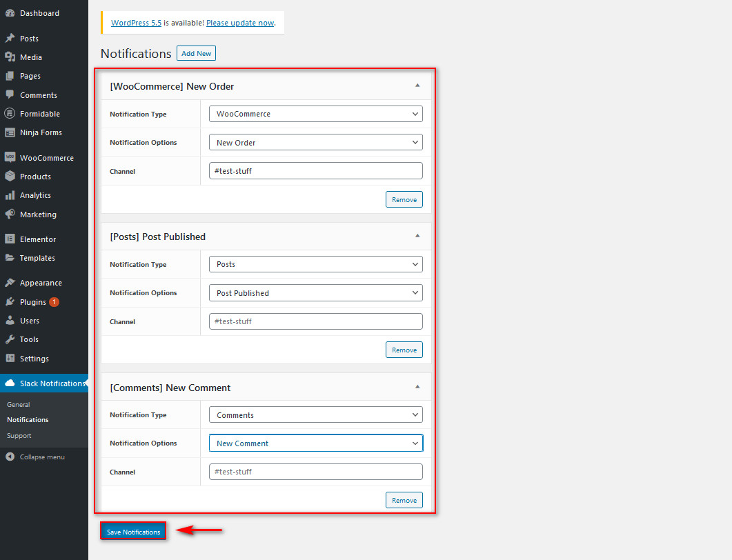This screenshot has width=732, height=560.
Task: Collapse the [Comments] New Comment panel
Action: coord(417,387)
